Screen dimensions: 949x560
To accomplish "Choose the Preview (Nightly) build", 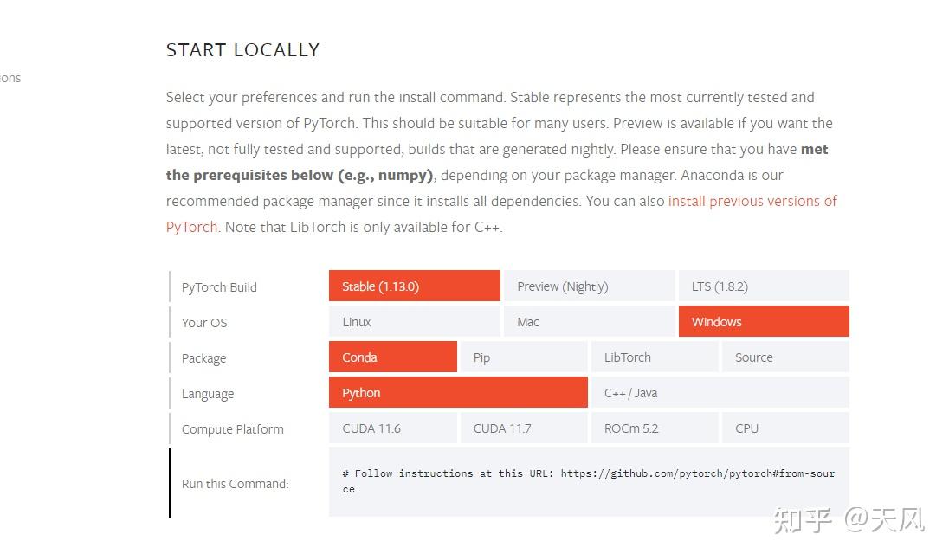I will click(x=589, y=286).
